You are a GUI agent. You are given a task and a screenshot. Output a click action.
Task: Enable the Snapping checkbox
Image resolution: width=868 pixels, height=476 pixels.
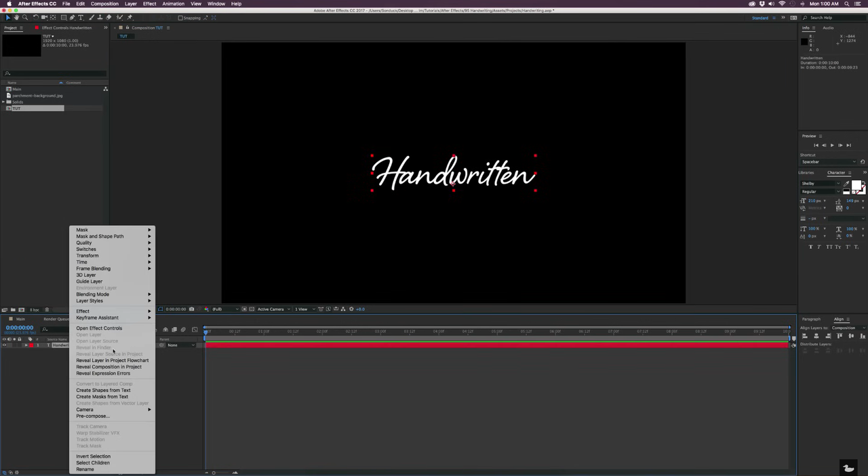click(x=180, y=18)
